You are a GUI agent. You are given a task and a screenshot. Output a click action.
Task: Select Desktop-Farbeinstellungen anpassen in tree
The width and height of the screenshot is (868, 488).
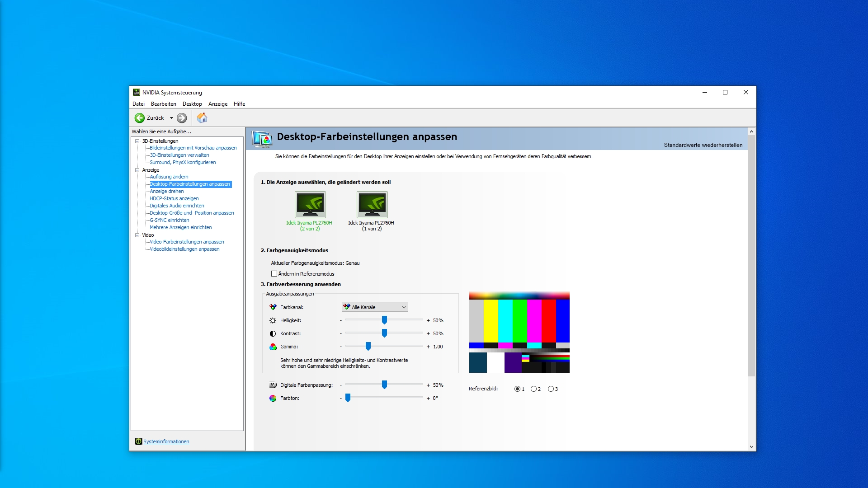(190, 184)
